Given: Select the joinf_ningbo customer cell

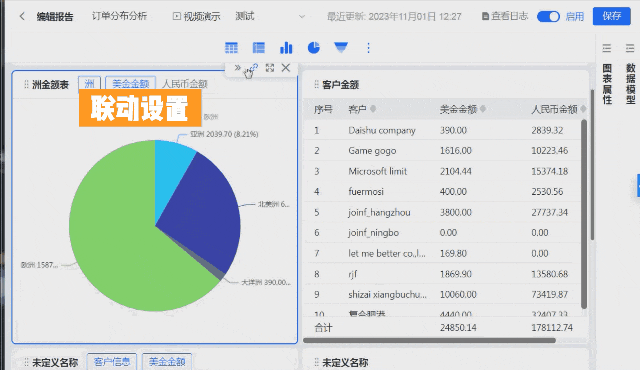Looking at the screenshot, I should point(373,233).
